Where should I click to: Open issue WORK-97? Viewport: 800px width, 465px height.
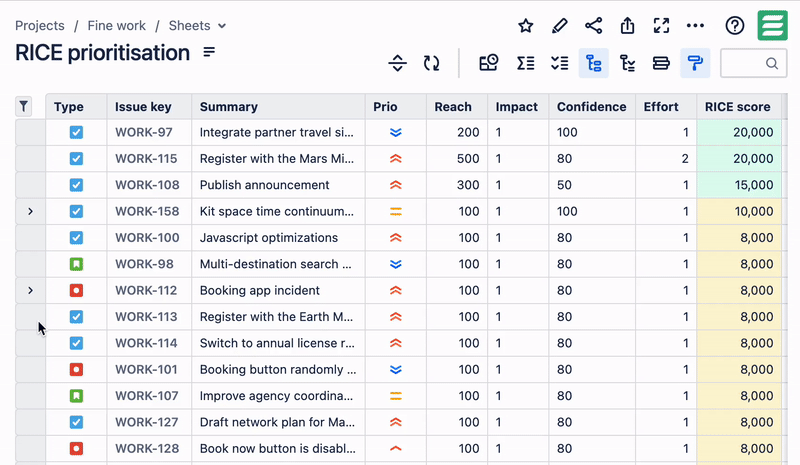[x=144, y=132]
